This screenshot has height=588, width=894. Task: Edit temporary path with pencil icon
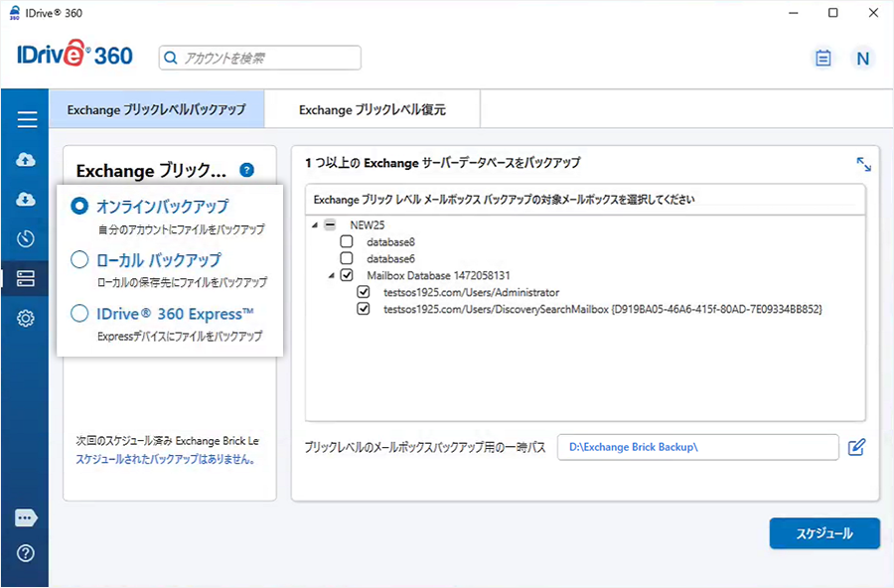pyautogui.click(x=857, y=447)
